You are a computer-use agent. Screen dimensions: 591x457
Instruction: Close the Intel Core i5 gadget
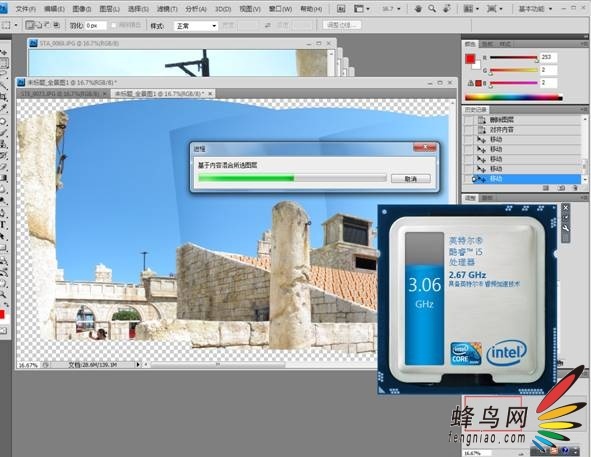point(565,208)
